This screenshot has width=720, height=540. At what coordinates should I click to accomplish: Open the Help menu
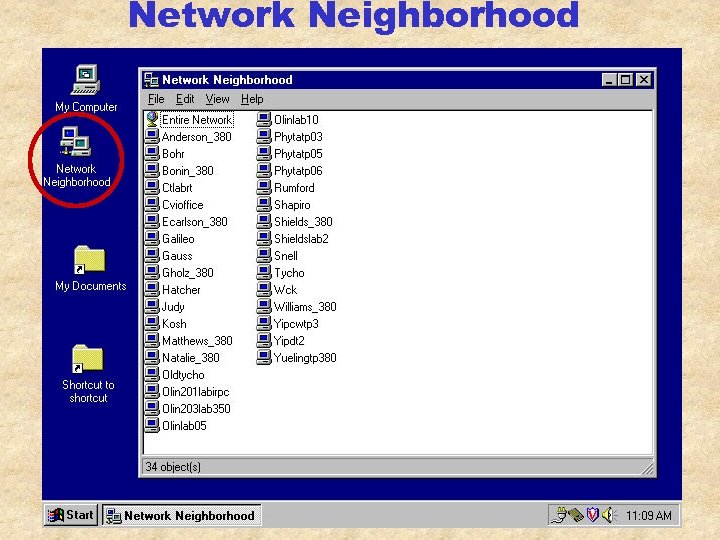pyautogui.click(x=252, y=99)
